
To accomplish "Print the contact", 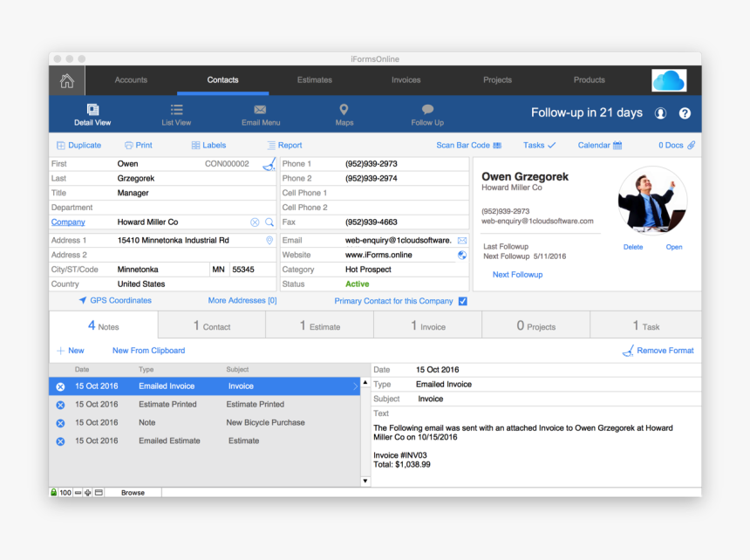I will pos(139,146).
